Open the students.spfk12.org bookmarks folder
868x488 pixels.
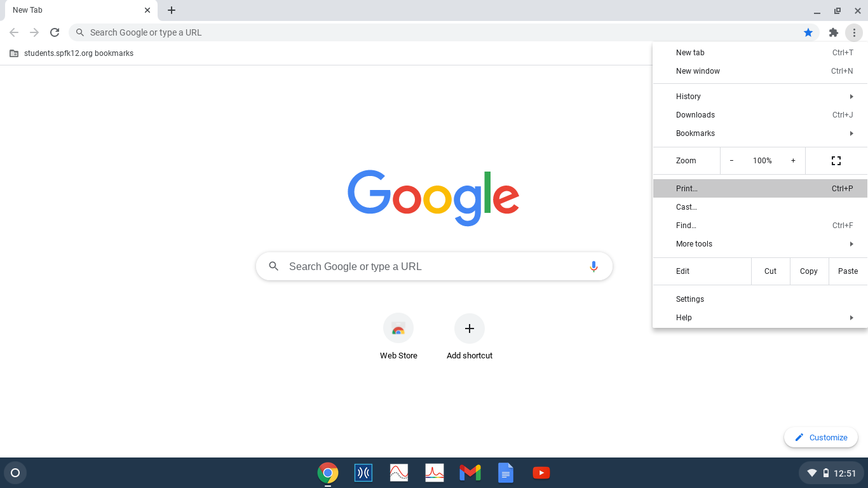72,53
